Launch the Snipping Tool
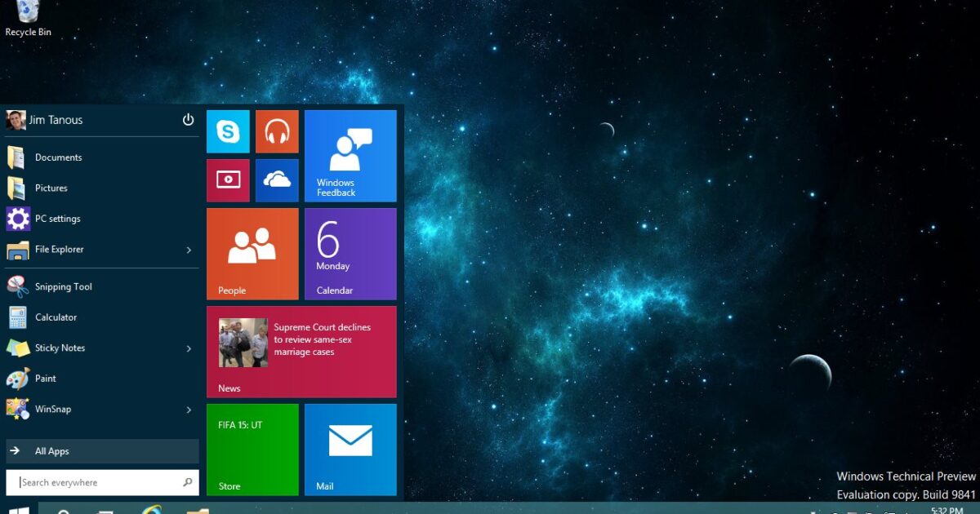The height and width of the screenshot is (514, 980). pyautogui.click(x=102, y=287)
